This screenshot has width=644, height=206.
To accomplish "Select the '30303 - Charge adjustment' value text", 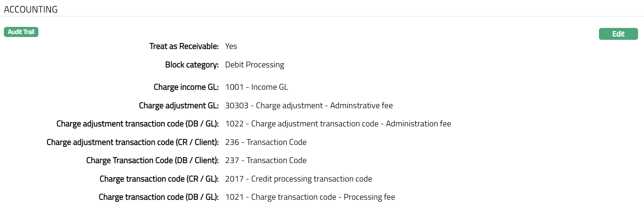I will [309, 105].
